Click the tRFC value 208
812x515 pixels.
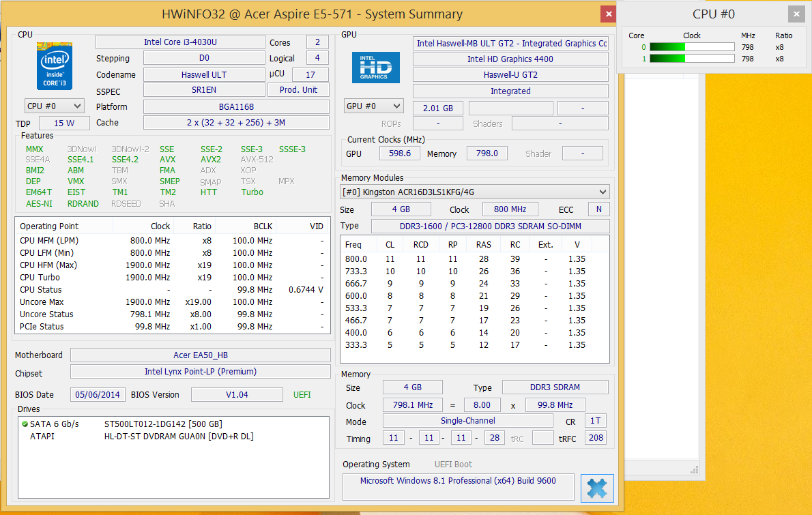click(596, 437)
